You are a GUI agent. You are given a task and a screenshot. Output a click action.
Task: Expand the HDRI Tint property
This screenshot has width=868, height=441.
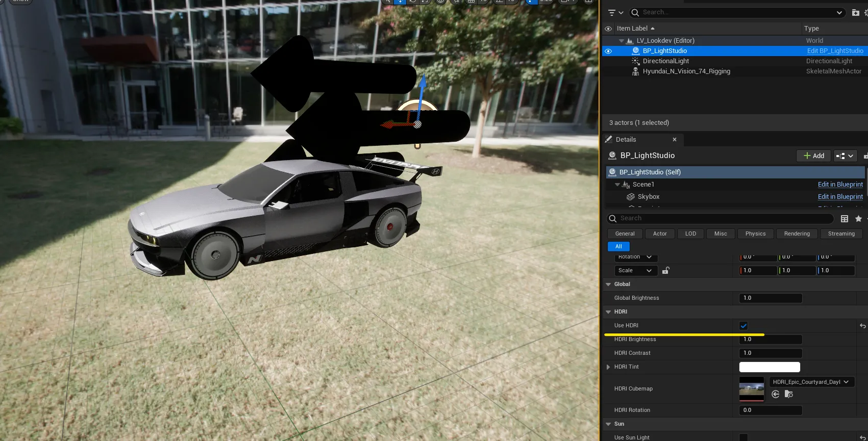point(608,367)
